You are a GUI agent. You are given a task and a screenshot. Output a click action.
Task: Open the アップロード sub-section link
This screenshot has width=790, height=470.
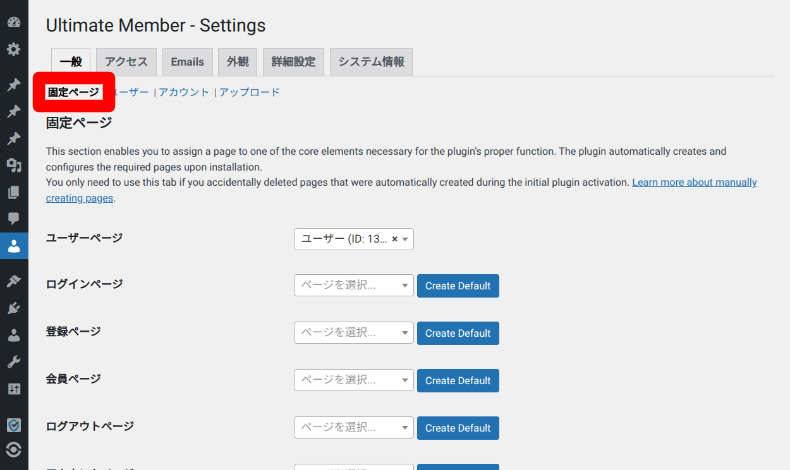tap(249, 92)
